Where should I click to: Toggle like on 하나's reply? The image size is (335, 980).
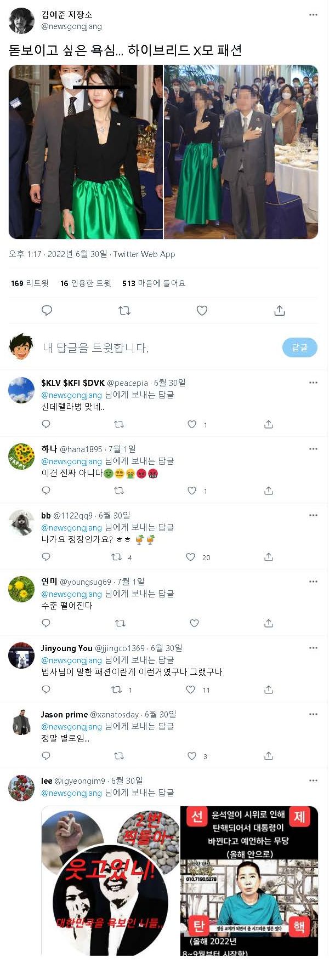(191, 491)
